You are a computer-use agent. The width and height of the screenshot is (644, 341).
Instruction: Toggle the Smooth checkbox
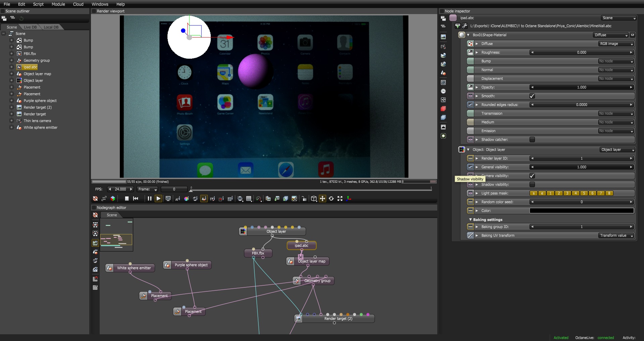532,96
